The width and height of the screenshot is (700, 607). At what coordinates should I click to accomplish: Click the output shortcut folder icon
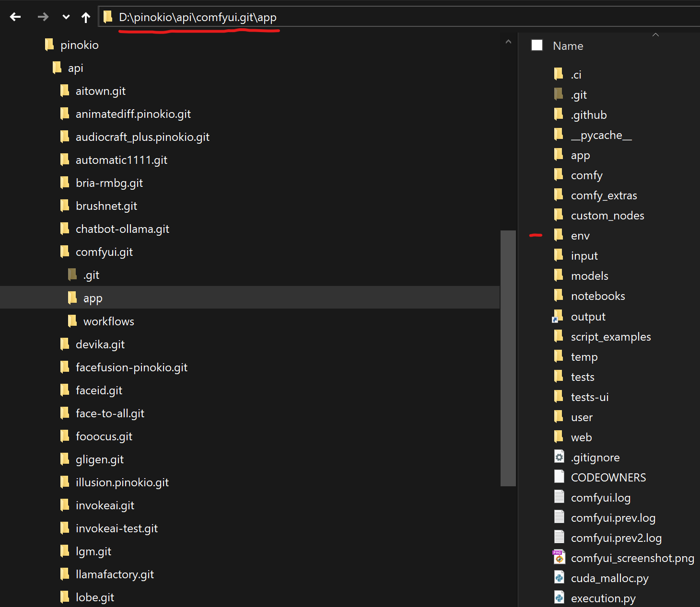tap(558, 317)
